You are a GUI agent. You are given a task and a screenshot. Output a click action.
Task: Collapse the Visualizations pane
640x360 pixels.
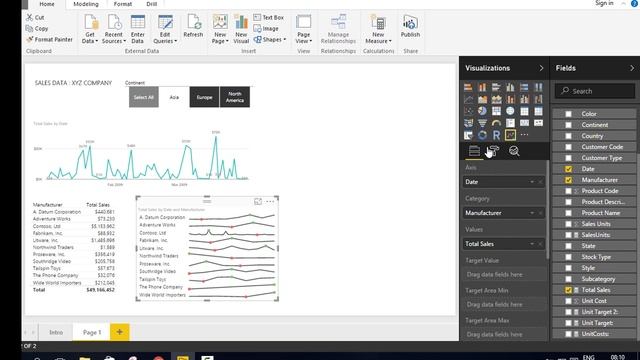coord(541,68)
